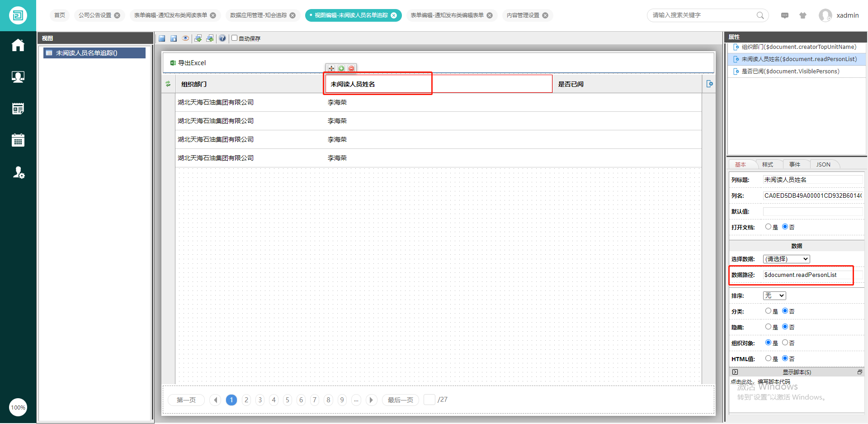This screenshot has width=868, height=424.
Task: Switch to the 样式 properties tab
Action: [767, 165]
